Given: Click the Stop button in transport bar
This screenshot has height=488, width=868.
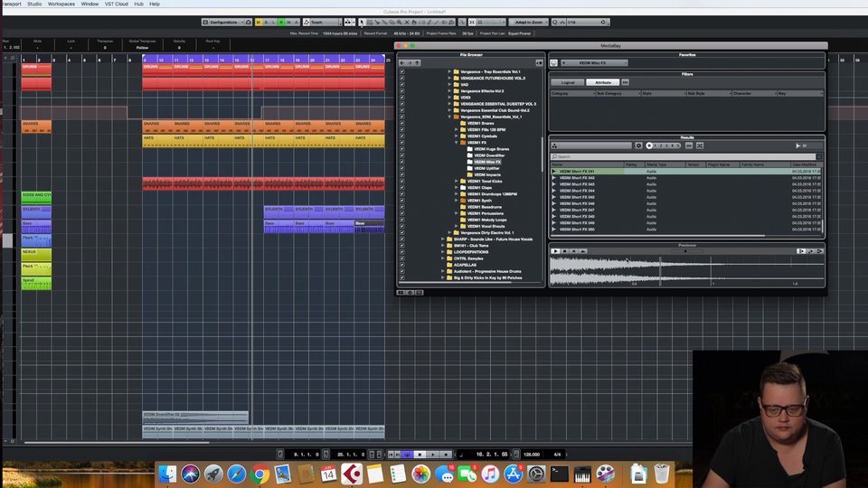Looking at the screenshot, I should point(420,455).
